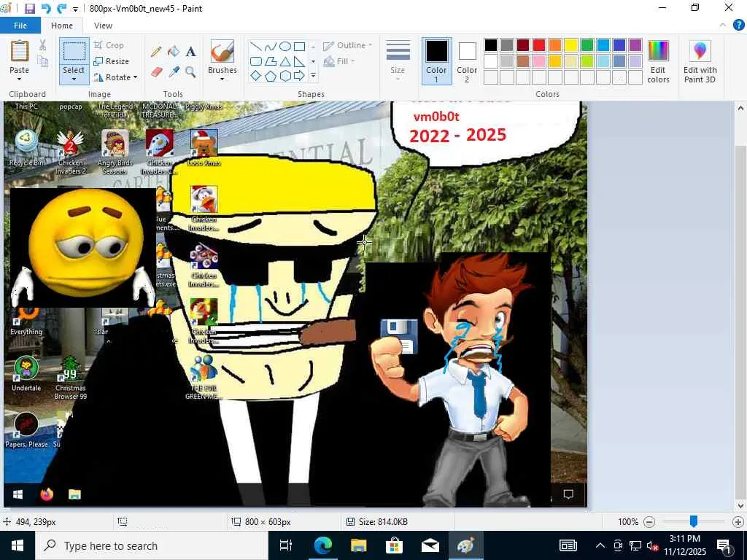Open File Explorer from taskbar
The height and width of the screenshot is (560, 747).
(x=359, y=545)
